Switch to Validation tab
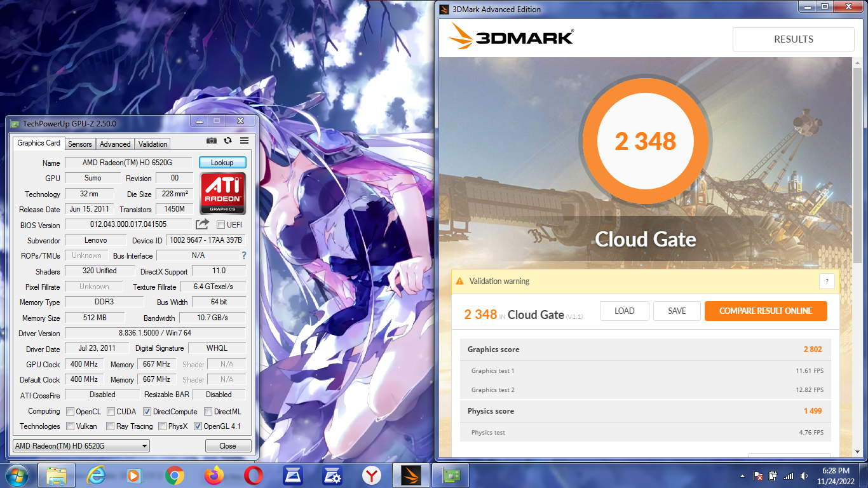 point(153,144)
